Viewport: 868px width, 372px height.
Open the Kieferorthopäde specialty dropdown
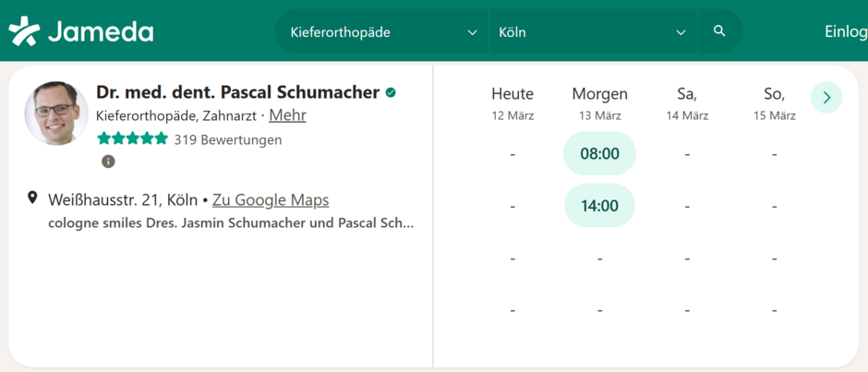[382, 32]
